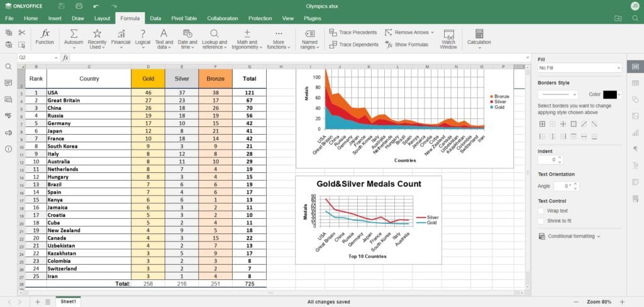Image resolution: width=644 pixels, height=307 pixels.
Task: Open the About info icon in left sidebar
Action: point(8,148)
